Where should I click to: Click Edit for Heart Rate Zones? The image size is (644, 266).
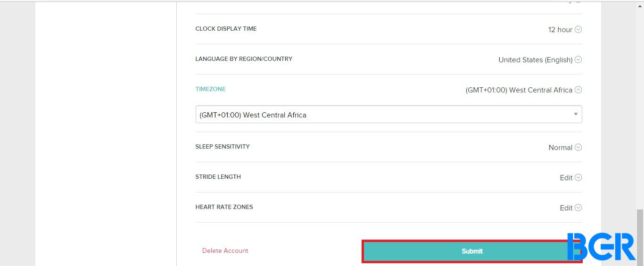click(566, 208)
